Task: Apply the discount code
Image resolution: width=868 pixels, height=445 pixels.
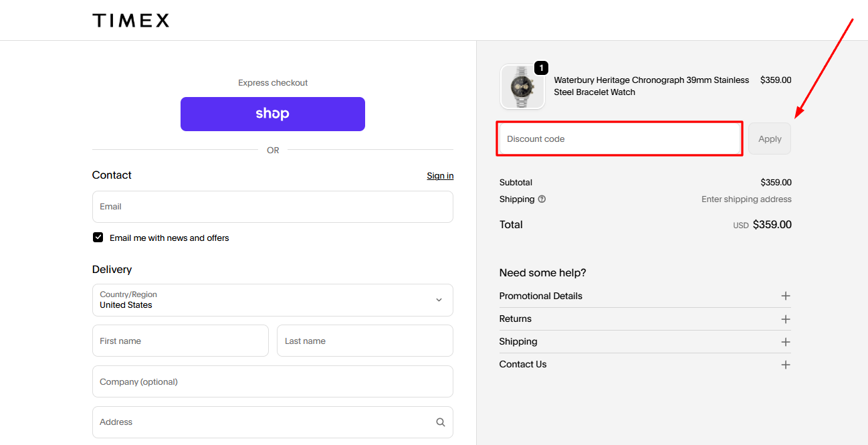Action: (x=770, y=139)
